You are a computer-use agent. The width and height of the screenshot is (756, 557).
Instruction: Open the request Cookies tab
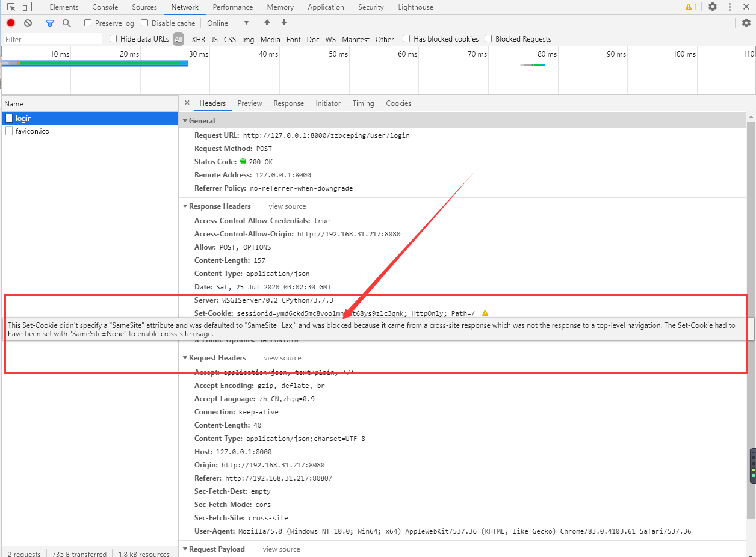(398, 103)
